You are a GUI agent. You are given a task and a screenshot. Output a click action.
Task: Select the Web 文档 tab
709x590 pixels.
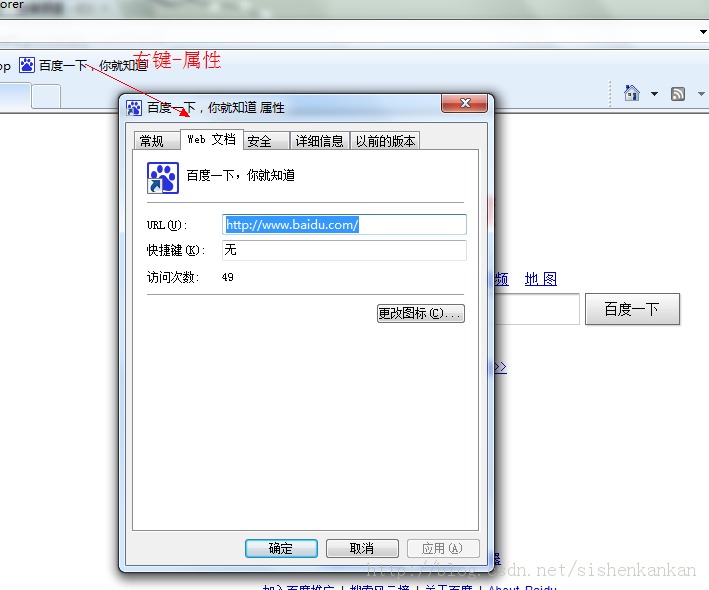[x=212, y=139]
